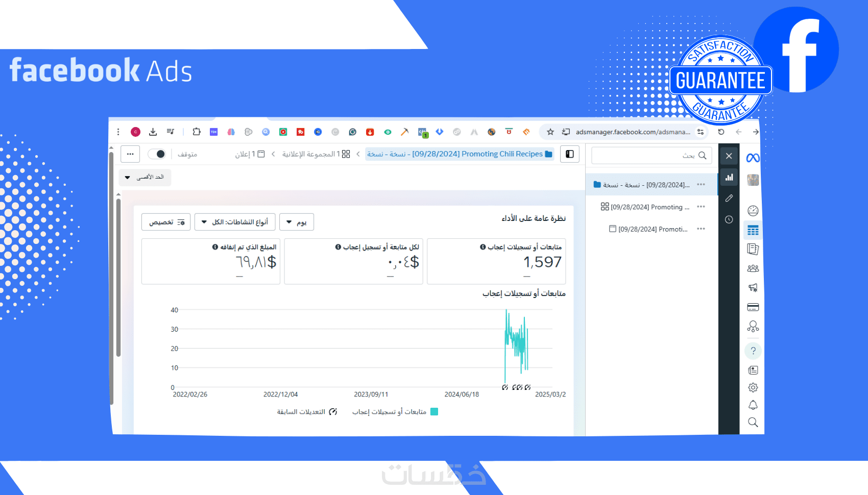Open the 1 ad set breadcrumb

point(316,154)
